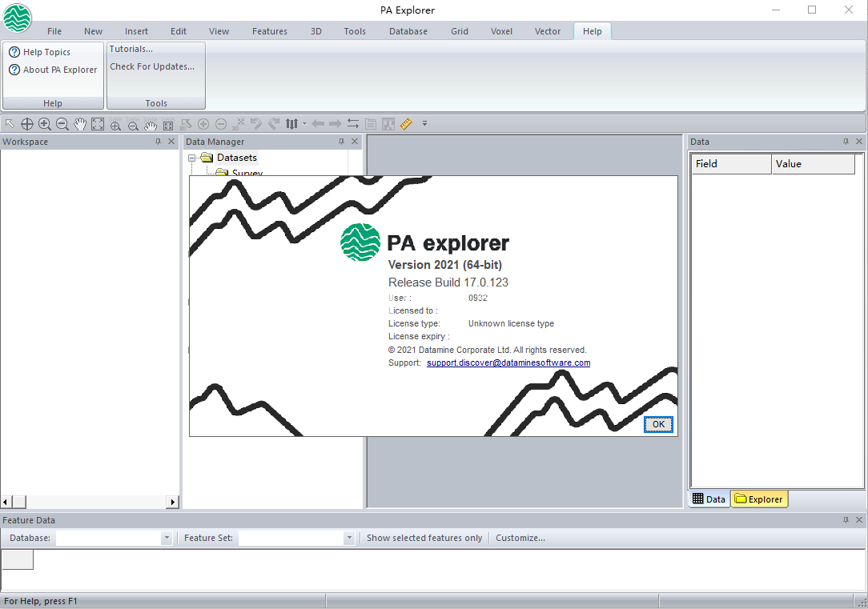Open the Database dropdown in Feature Data
Viewport: 868px width, 609px height.
pos(166,538)
